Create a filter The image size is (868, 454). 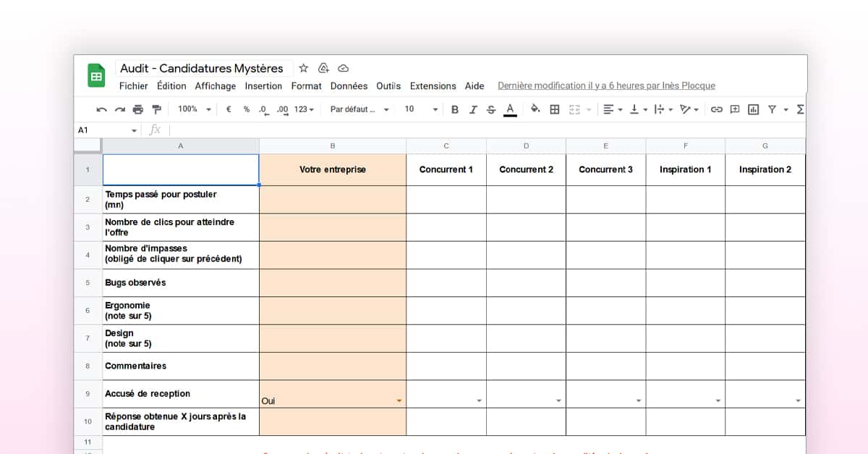772,109
